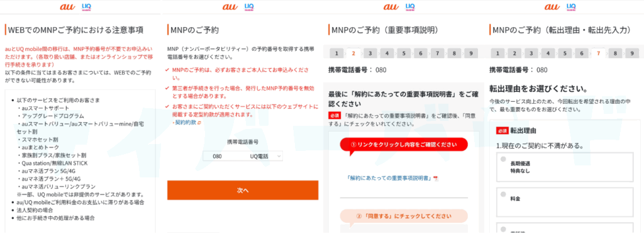Viewport: 644px width, 234px height.
Task: Go to step 4 on 重要事項説明 page
Action: coord(387,53)
